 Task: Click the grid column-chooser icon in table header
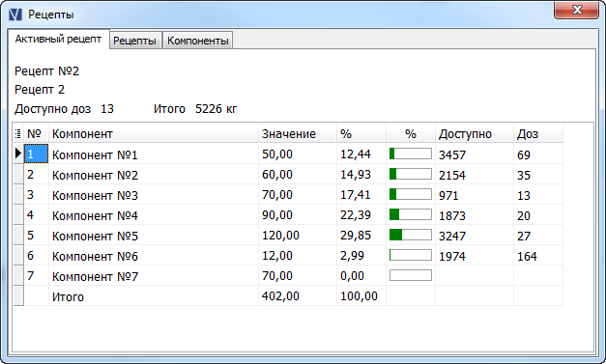[17, 134]
